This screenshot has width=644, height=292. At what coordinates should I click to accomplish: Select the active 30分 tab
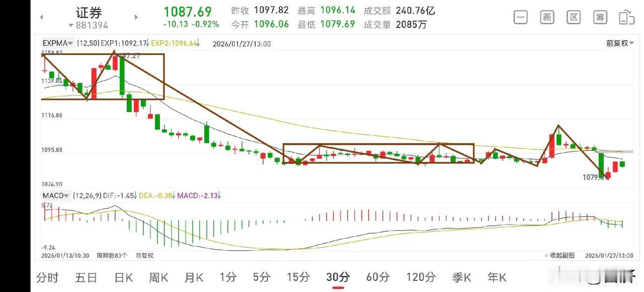338,277
